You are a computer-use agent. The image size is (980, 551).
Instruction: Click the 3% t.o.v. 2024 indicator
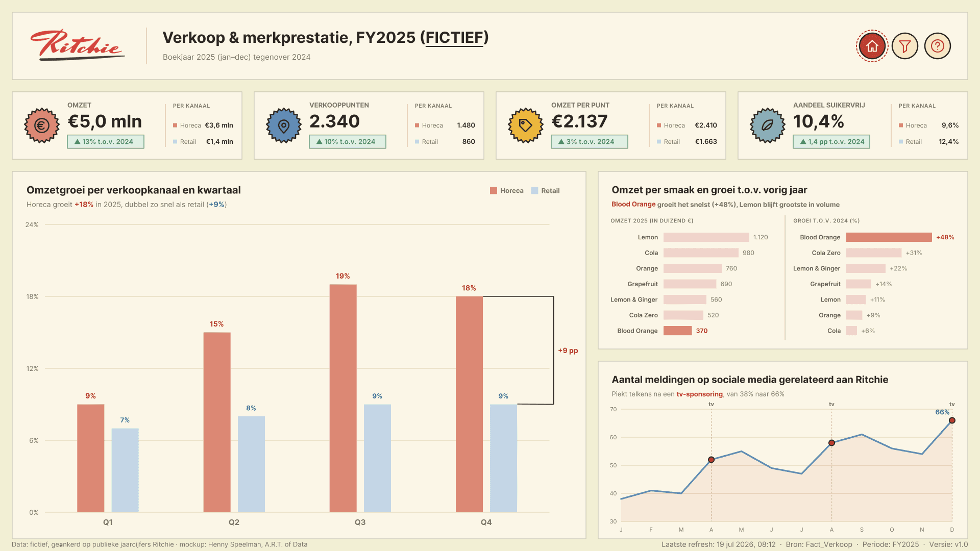pyautogui.click(x=590, y=142)
